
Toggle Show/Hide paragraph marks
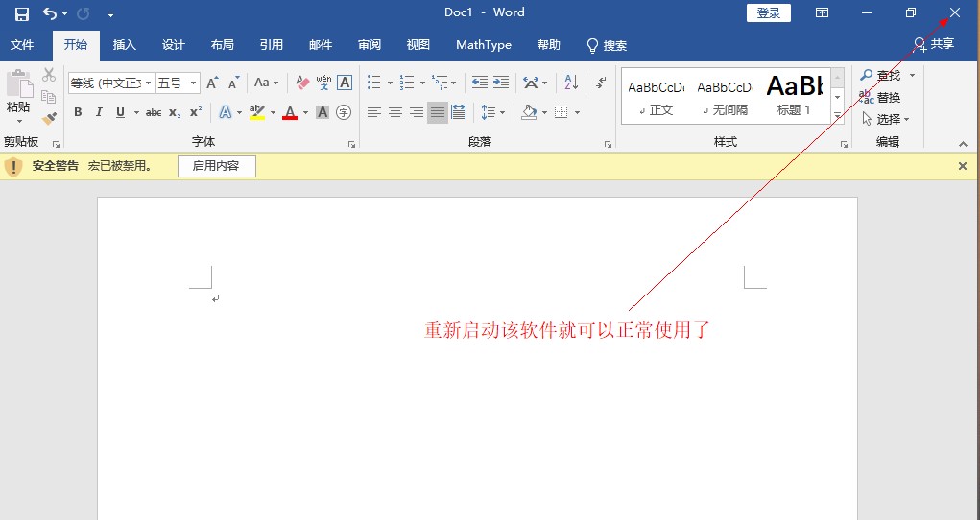(601, 83)
